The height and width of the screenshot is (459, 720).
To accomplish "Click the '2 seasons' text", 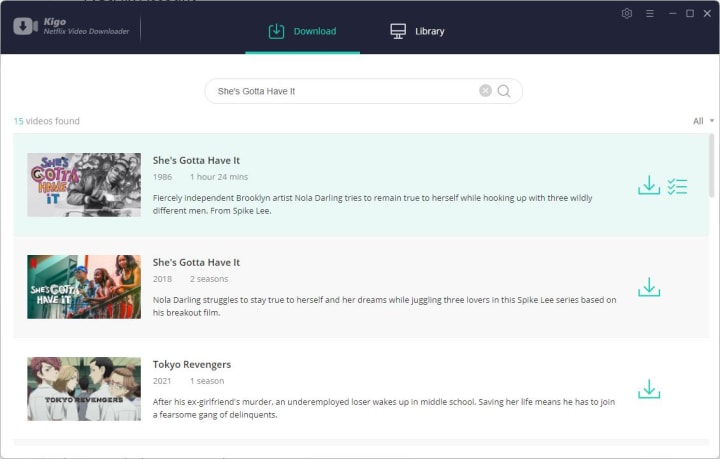I will pos(209,279).
